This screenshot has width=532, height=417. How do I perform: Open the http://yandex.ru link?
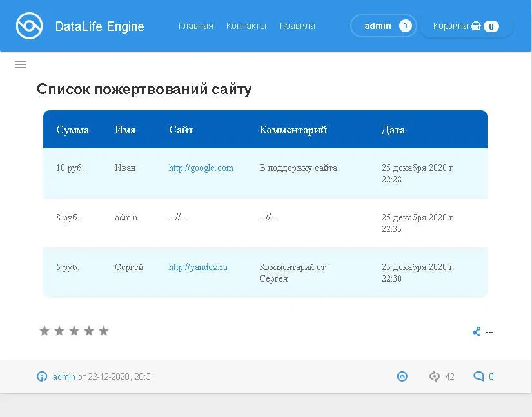coord(198,267)
